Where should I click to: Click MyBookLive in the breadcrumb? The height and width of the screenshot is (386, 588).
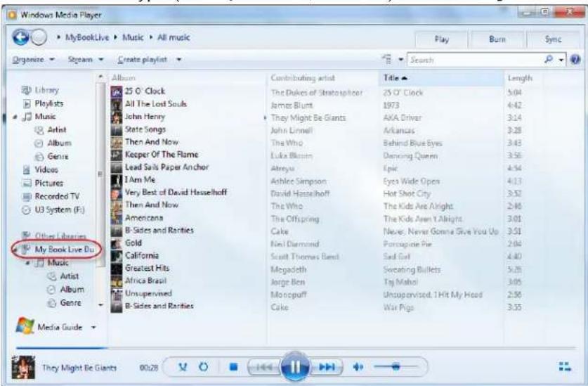point(87,37)
